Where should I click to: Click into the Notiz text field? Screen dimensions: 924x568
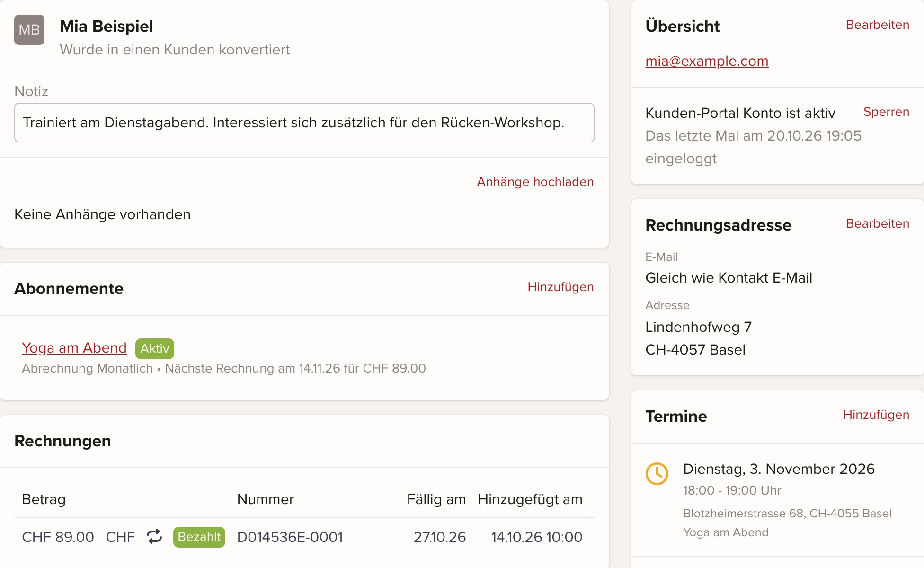tap(304, 123)
